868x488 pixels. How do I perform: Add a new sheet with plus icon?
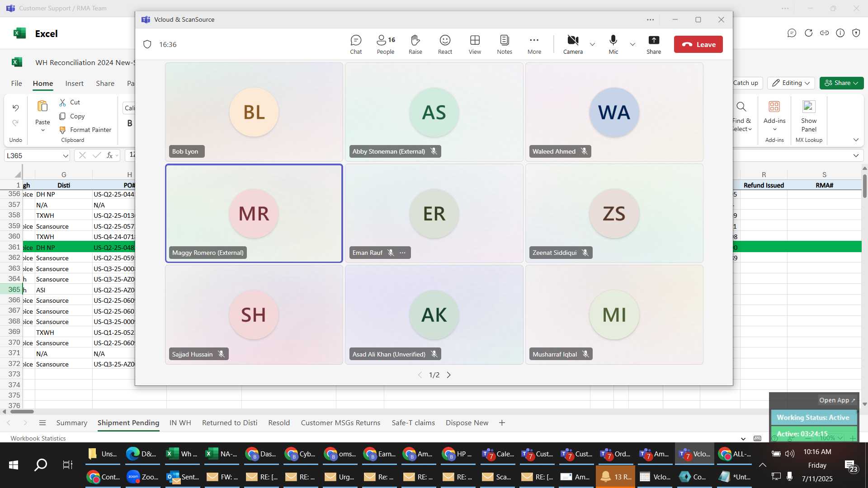tap(502, 422)
